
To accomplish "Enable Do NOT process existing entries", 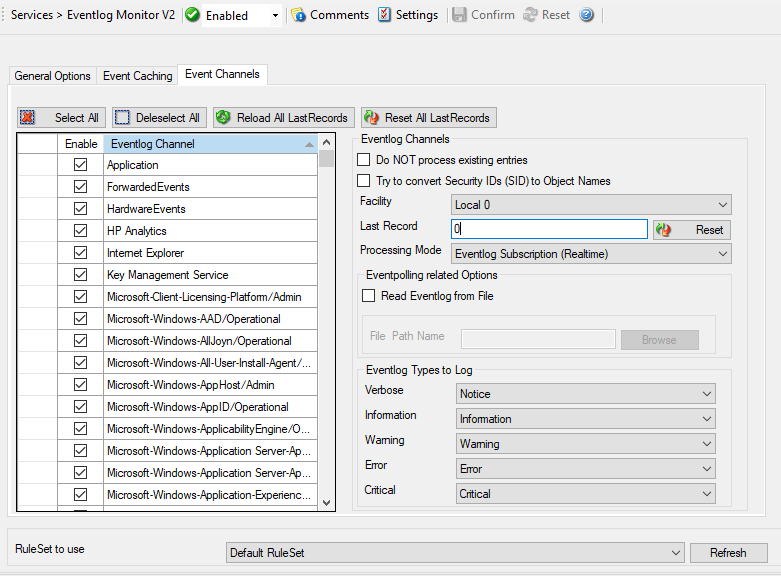I will point(364,160).
